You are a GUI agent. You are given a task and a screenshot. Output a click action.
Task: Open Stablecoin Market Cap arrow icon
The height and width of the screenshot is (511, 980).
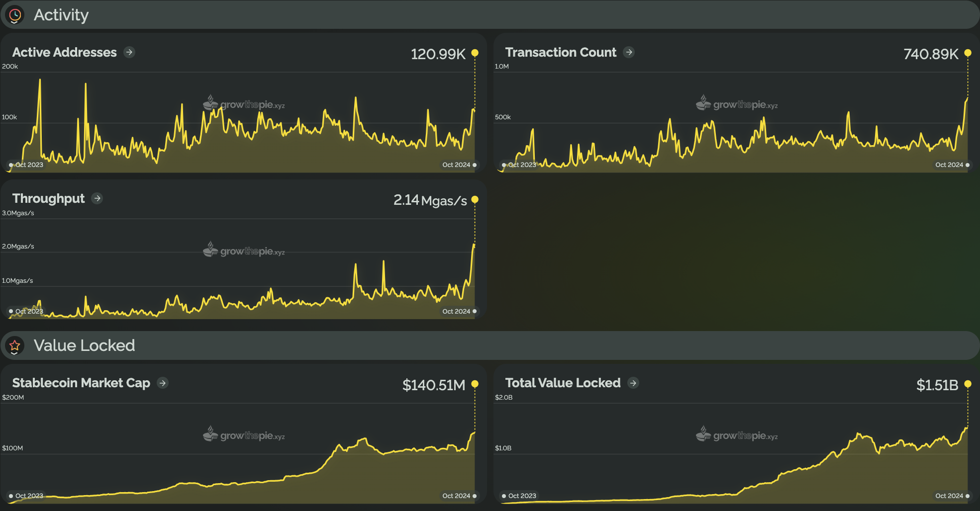[163, 383]
